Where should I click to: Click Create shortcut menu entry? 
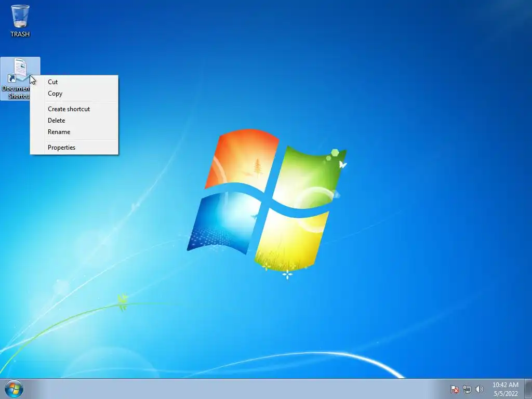pos(74,109)
